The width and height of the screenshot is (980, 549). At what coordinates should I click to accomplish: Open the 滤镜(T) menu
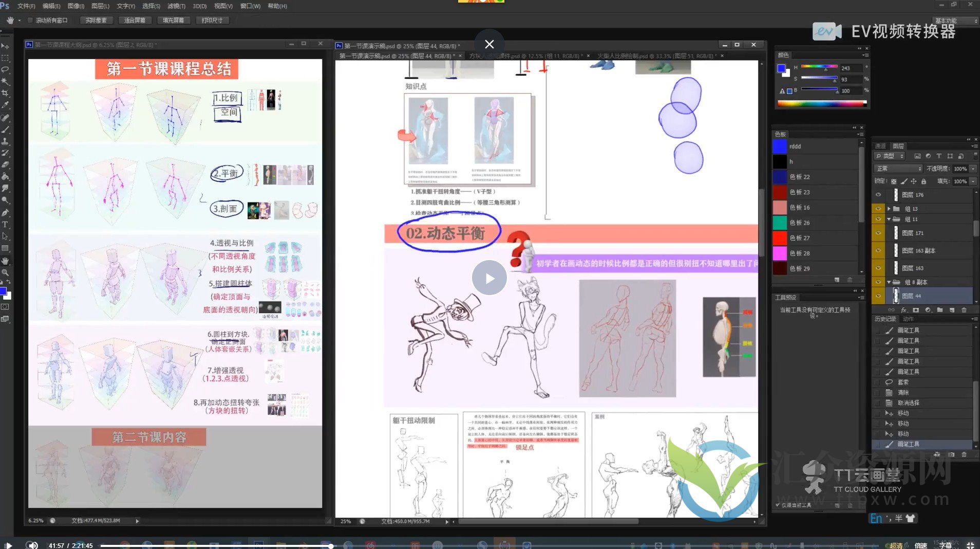[176, 6]
